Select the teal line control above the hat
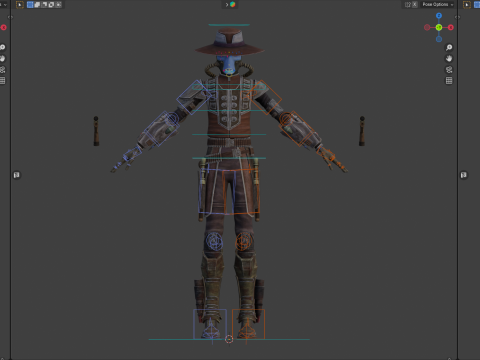 click(229, 25)
